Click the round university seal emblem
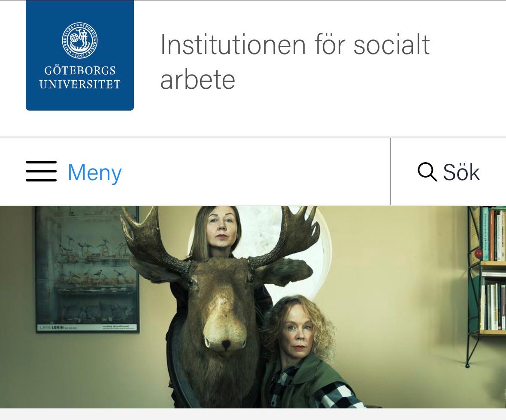This screenshot has height=420, width=506. click(80, 41)
